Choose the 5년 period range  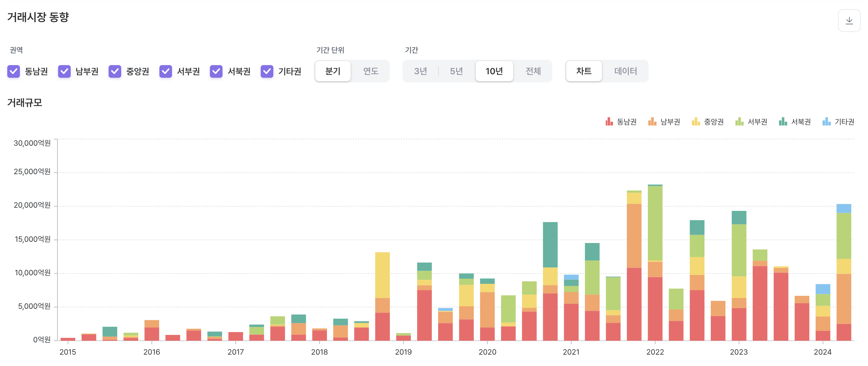tap(456, 71)
